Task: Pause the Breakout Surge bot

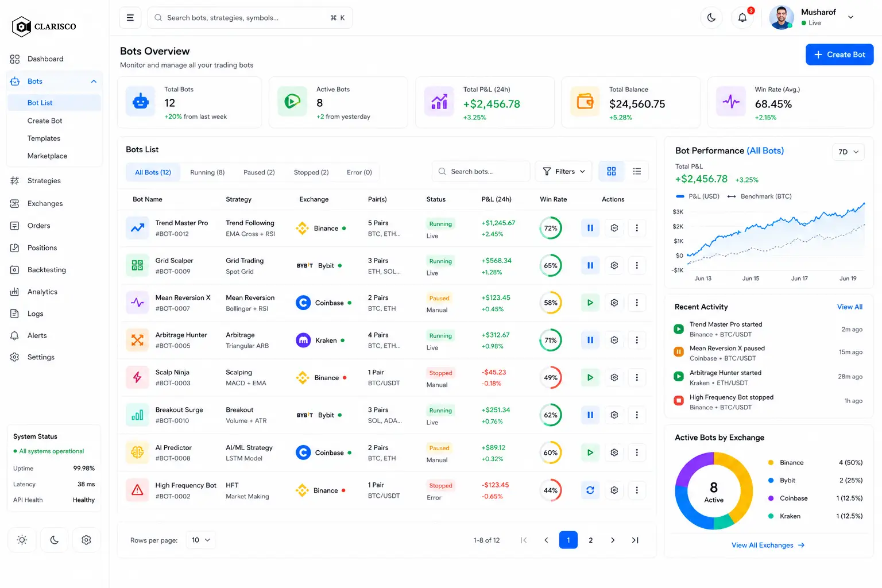Action: click(x=590, y=415)
